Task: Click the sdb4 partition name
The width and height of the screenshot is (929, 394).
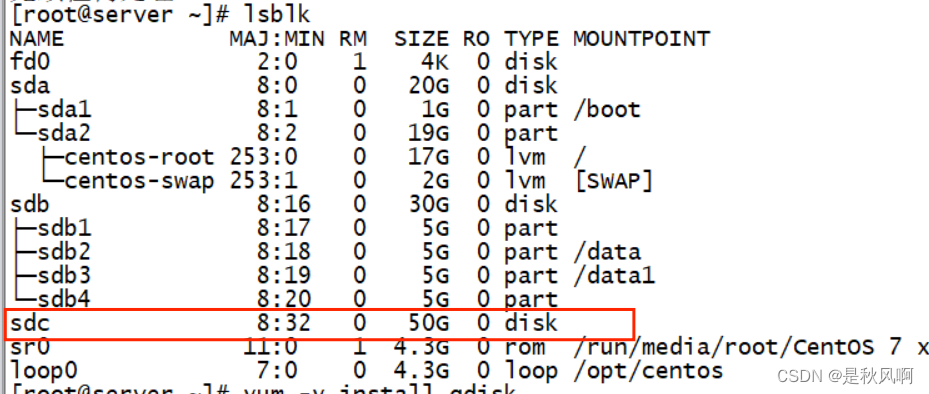Action: (x=65, y=299)
